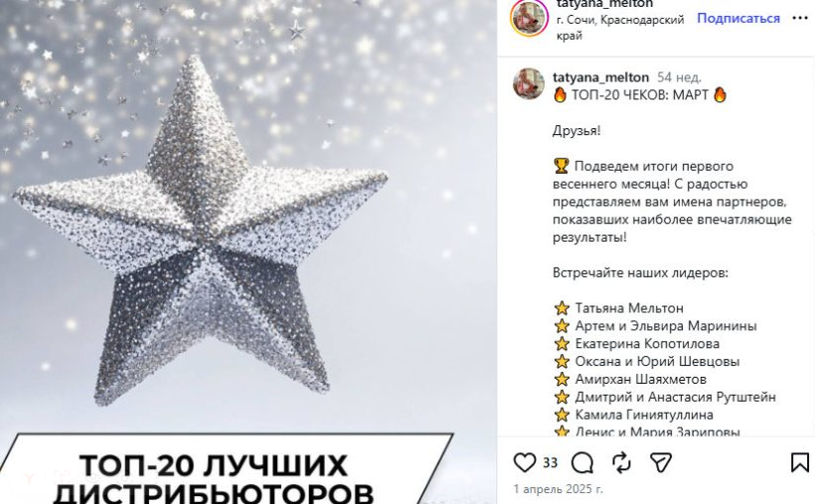Click the small avatar beside the caption

coord(529,84)
